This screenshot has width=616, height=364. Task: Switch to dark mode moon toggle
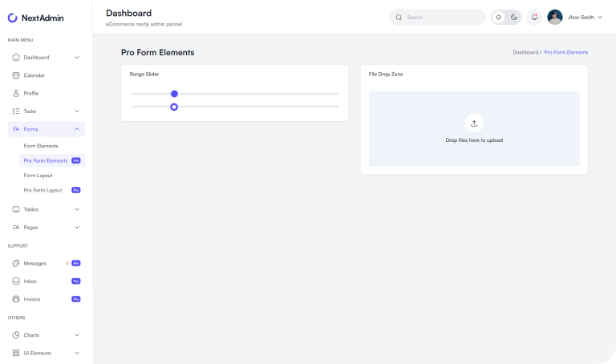click(514, 17)
